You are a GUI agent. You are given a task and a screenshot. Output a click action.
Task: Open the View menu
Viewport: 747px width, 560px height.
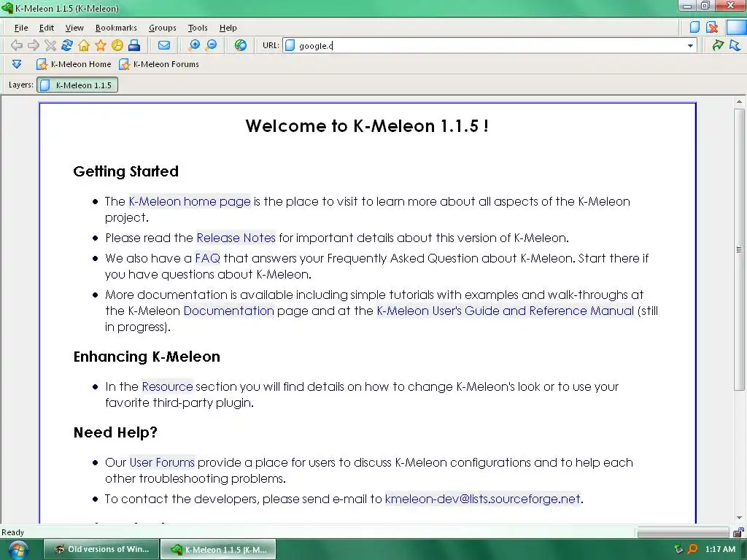74,28
